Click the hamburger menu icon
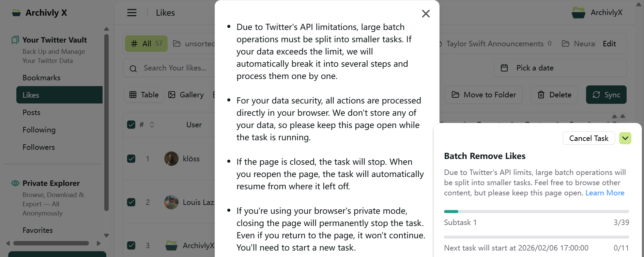Viewport: 644px width, 257px height. pyautogui.click(x=132, y=13)
